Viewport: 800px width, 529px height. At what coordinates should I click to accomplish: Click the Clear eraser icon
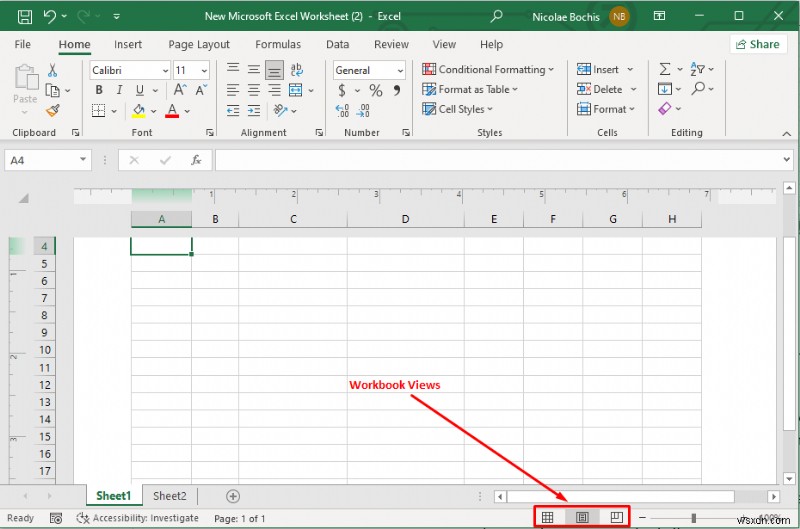(665, 108)
